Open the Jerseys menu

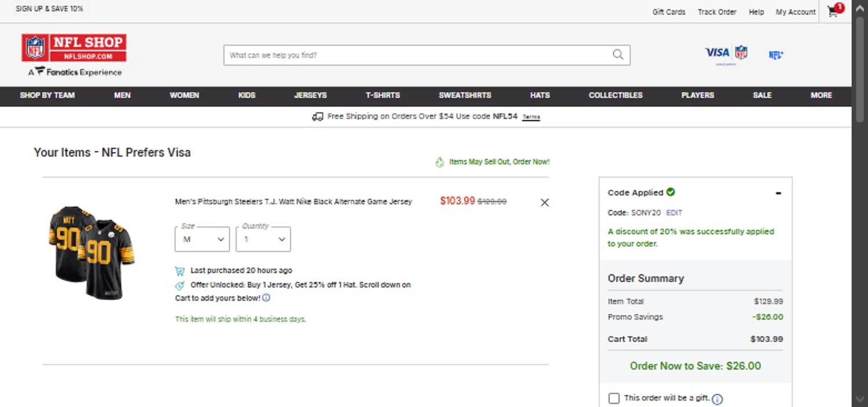[310, 95]
